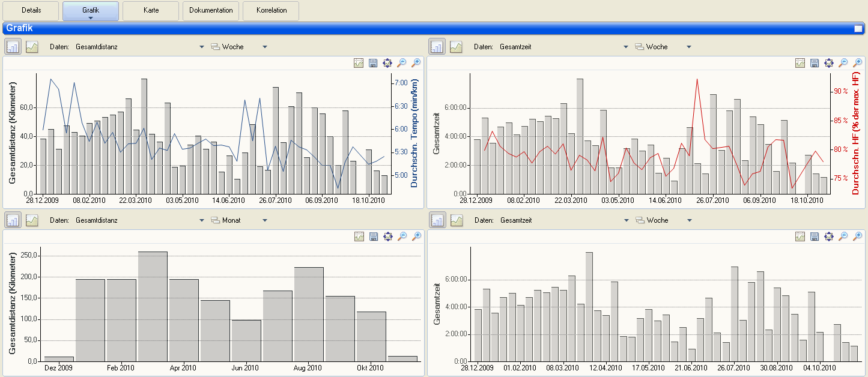This screenshot has height=377, width=868.
Task: Click the Durchschn. Tempo (min/km) axis label
Action: click(x=414, y=133)
